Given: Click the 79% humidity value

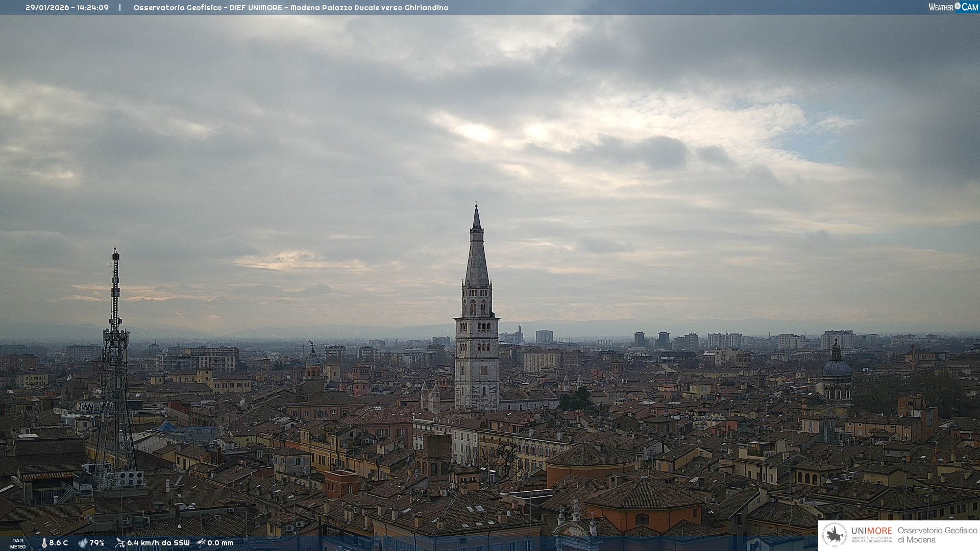Looking at the screenshot, I should pyautogui.click(x=97, y=543).
